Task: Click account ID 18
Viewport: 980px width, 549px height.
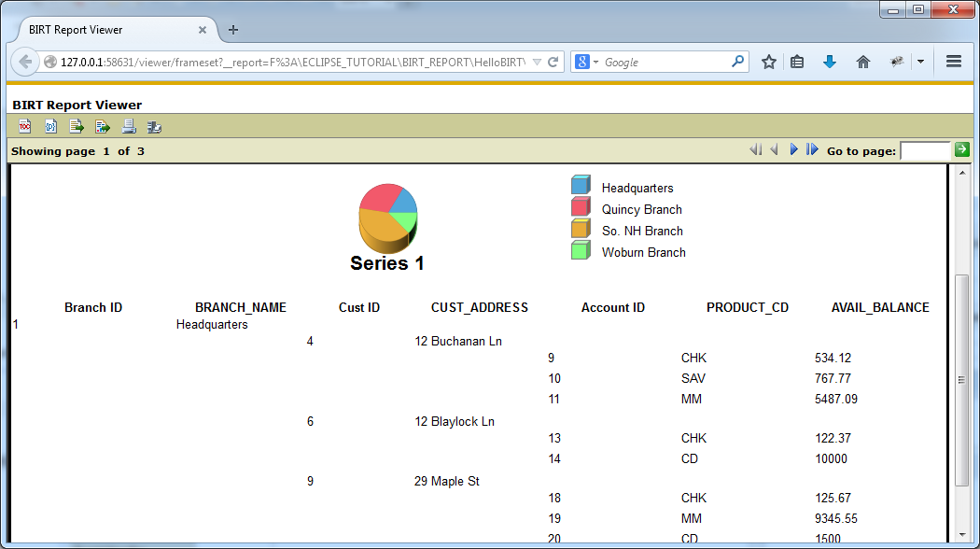Action: 554,499
